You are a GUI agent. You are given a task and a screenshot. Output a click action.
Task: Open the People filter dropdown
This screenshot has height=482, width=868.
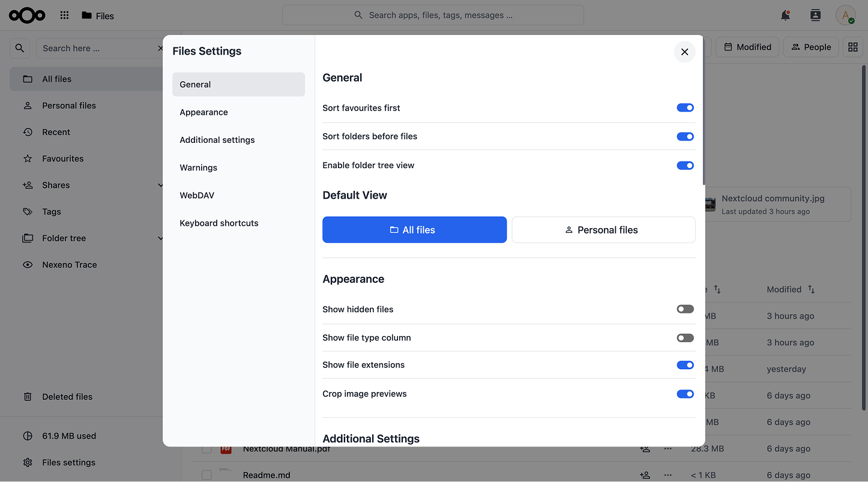click(811, 47)
